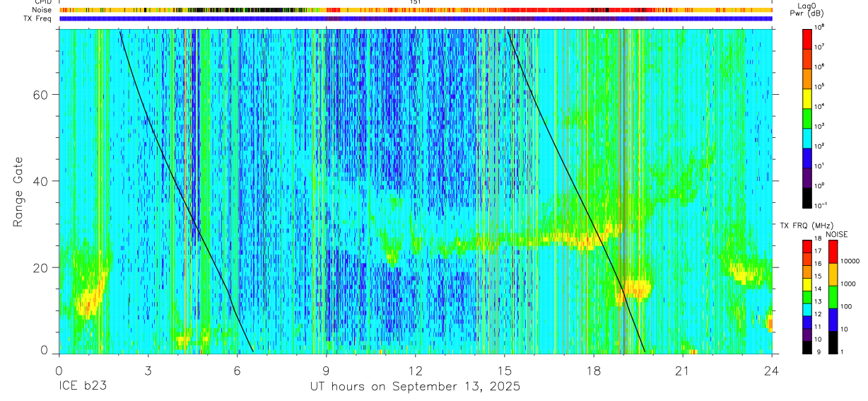The height and width of the screenshot is (401, 868).
Task: Click the '10000' label on the NOISE colorbar
Action: click(x=851, y=261)
